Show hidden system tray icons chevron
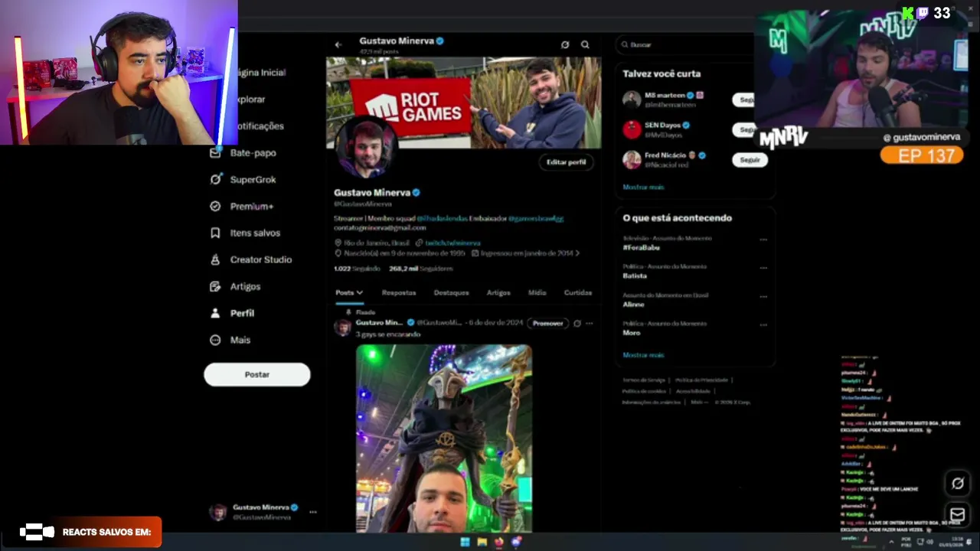This screenshot has width=980, height=551. [890, 542]
